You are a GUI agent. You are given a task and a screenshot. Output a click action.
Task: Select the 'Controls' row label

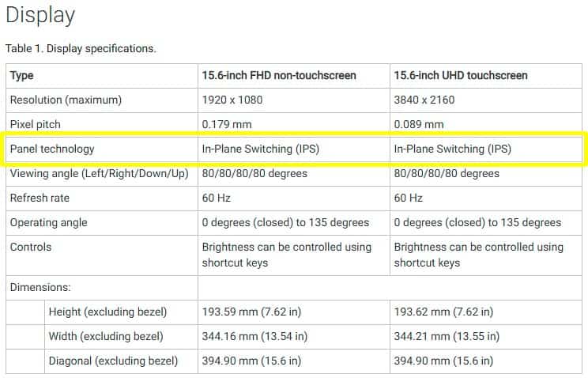click(31, 247)
